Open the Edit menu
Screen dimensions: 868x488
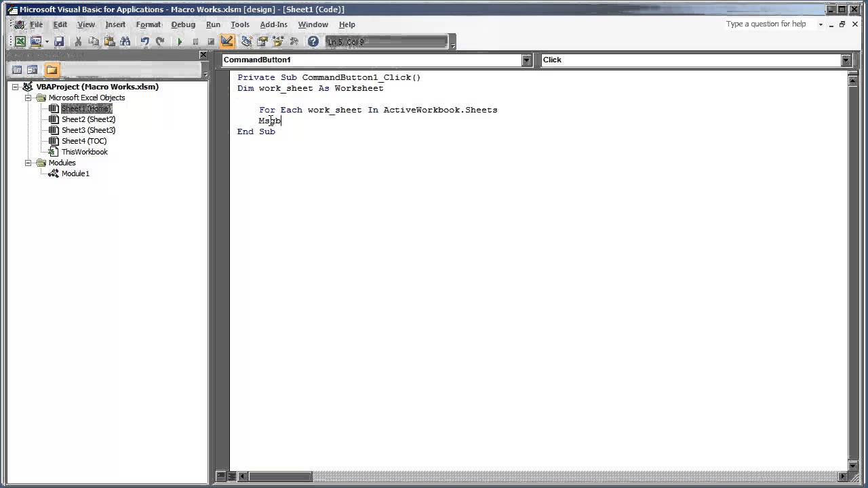pos(60,24)
